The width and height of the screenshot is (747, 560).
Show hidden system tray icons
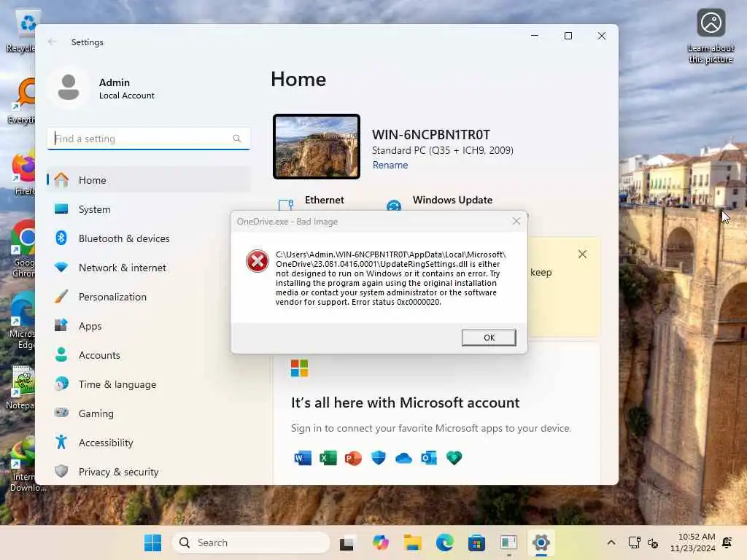(611, 542)
